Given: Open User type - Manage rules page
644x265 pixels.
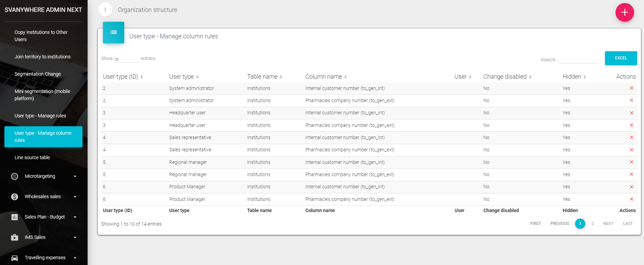Looking at the screenshot, I should (40, 116).
